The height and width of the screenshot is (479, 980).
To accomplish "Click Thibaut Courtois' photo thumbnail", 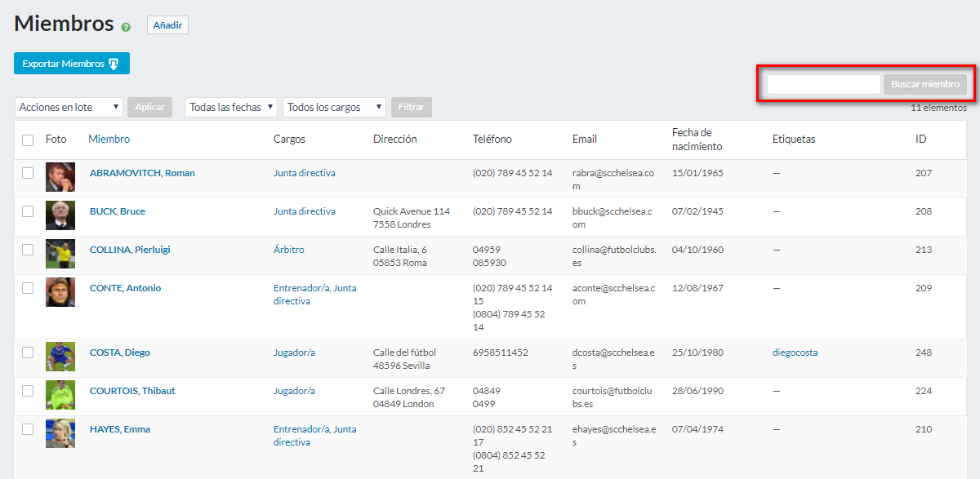I will [60, 395].
